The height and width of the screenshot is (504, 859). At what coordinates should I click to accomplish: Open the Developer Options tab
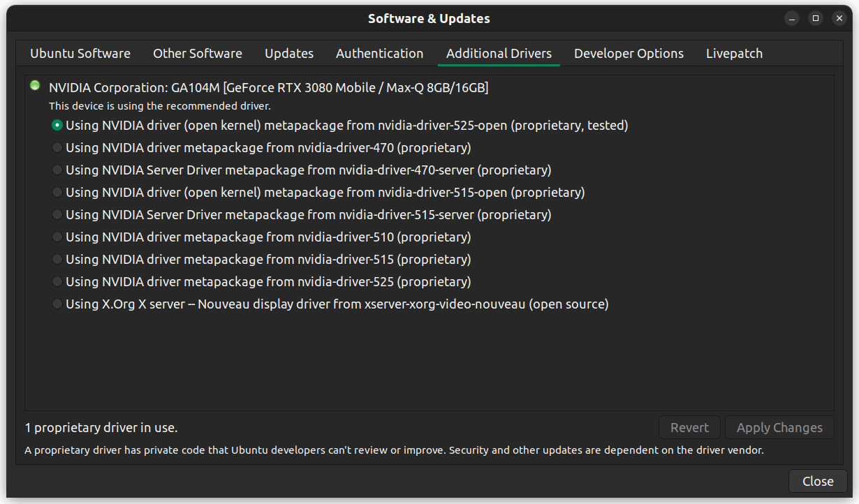click(x=628, y=53)
